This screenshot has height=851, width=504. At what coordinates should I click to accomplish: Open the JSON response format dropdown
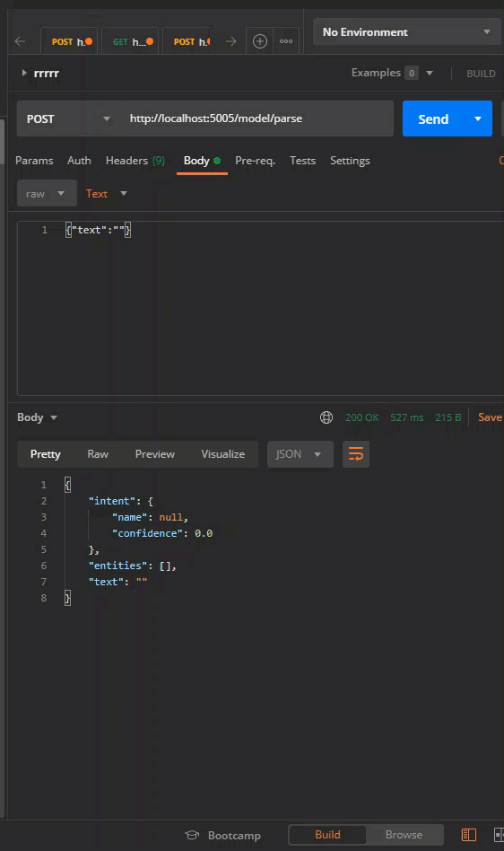(300, 453)
